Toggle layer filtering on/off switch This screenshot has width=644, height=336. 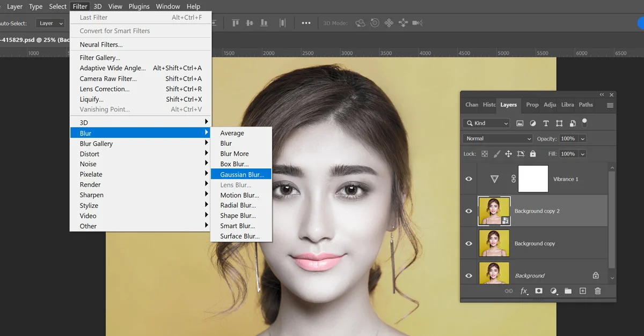pos(584,123)
